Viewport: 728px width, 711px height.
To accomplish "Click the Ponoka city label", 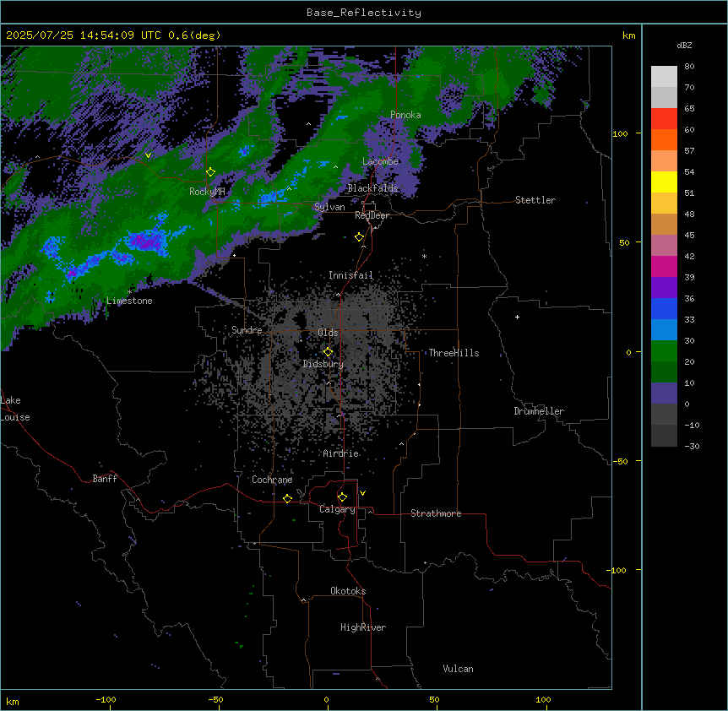I will (x=405, y=115).
